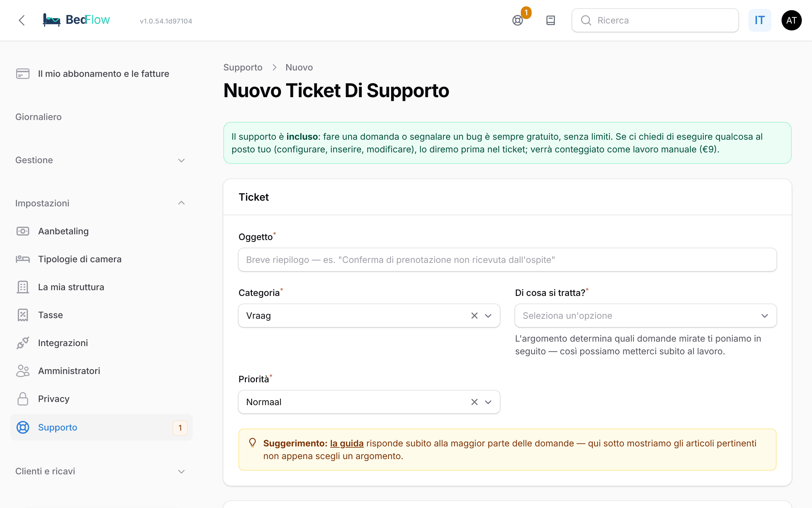Open Il mio abbonamento e le fatture

pos(101,74)
